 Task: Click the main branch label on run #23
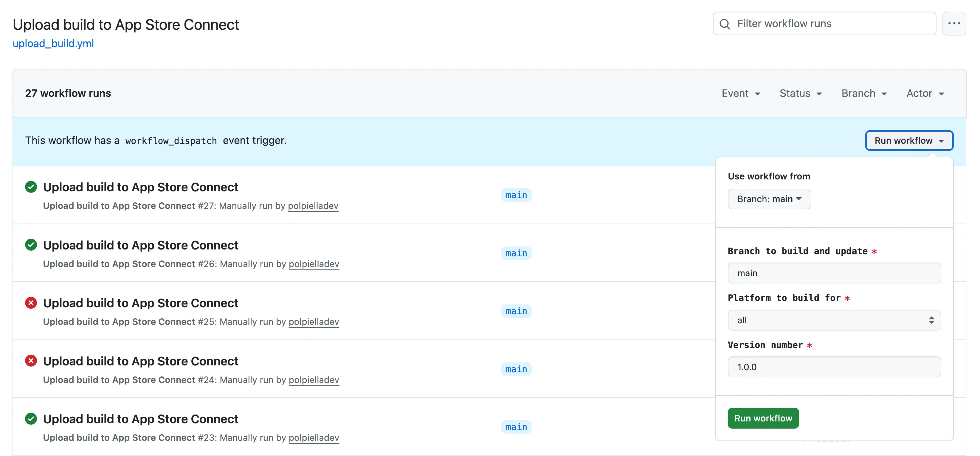(x=516, y=427)
